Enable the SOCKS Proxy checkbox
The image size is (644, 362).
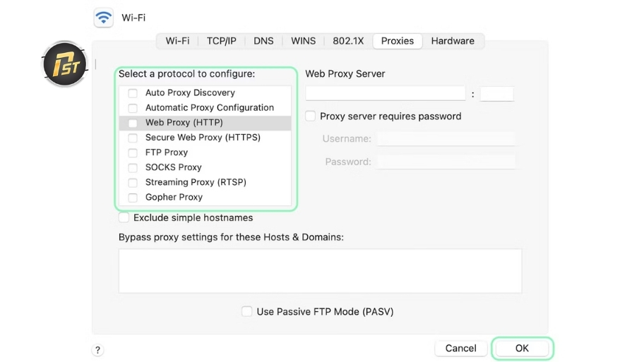(x=133, y=167)
